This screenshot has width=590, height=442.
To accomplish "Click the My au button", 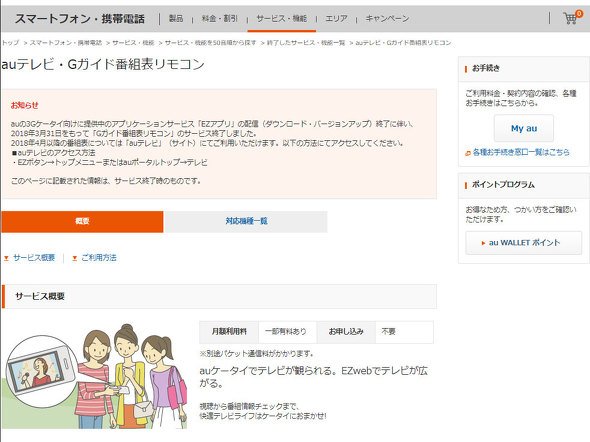I will point(524,128).
